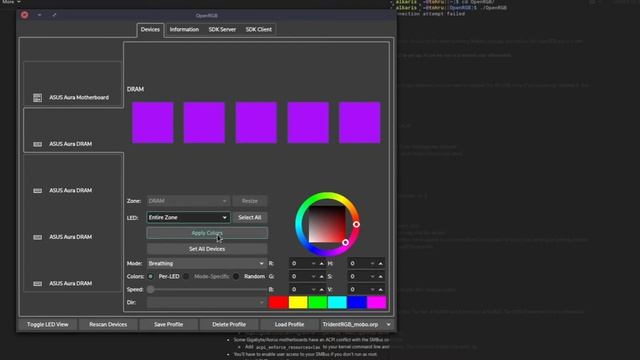
Task: Increase the H value with its up arrow
Action: pos(380,264)
